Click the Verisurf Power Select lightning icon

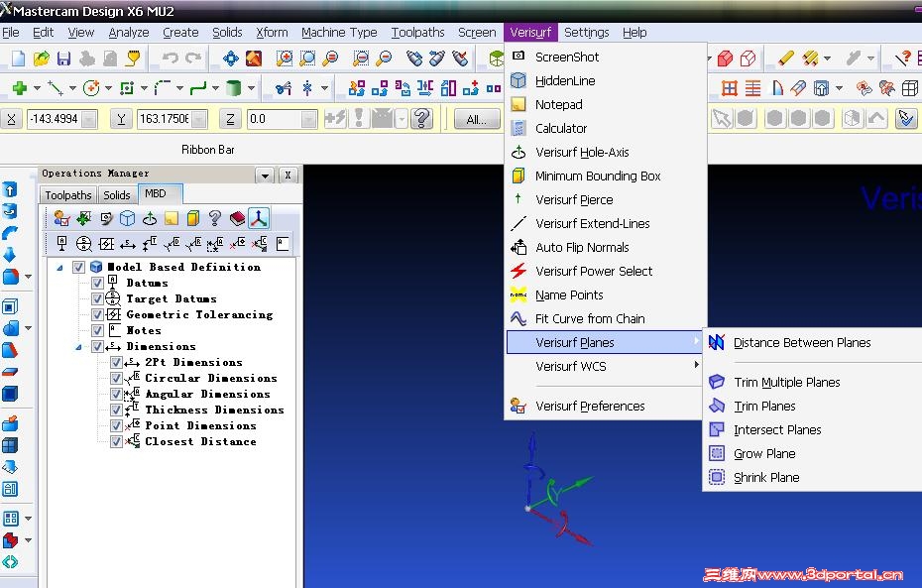pyautogui.click(x=519, y=271)
